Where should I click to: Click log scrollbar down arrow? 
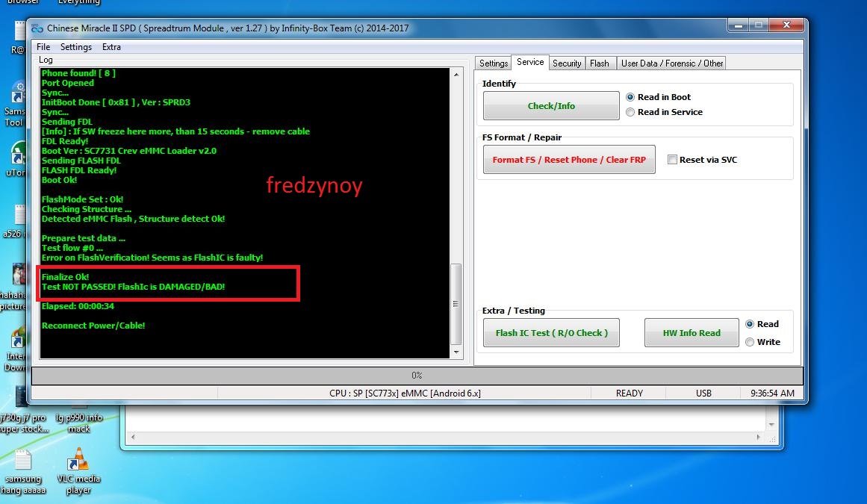[x=456, y=352]
